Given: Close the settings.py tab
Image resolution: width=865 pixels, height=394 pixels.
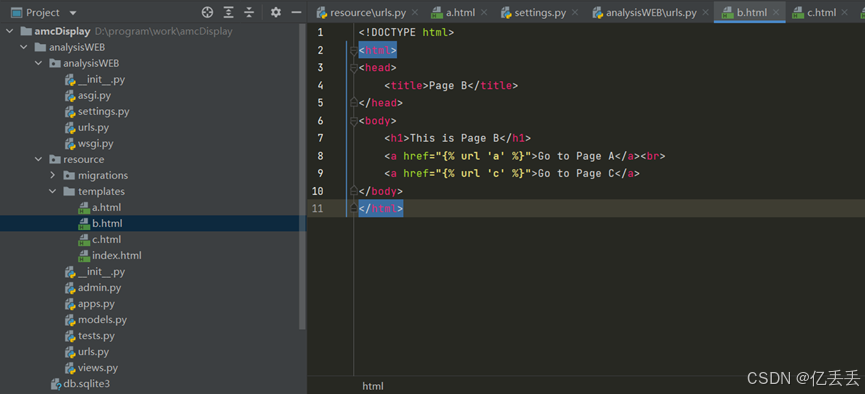Looking at the screenshot, I should pyautogui.click(x=575, y=12).
